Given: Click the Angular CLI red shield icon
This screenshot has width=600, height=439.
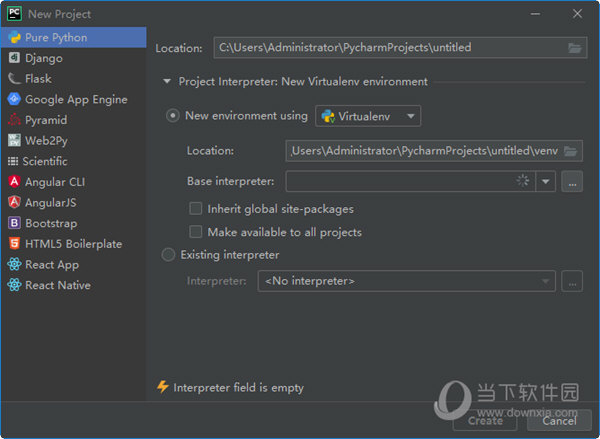Looking at the screenshot, I should point(14,181).
